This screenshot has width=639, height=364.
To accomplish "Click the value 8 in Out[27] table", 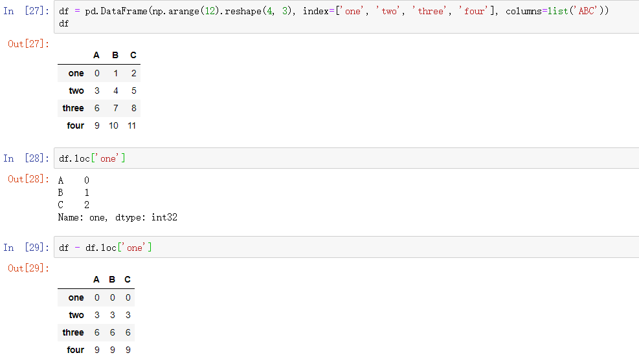I will point(133,109).
